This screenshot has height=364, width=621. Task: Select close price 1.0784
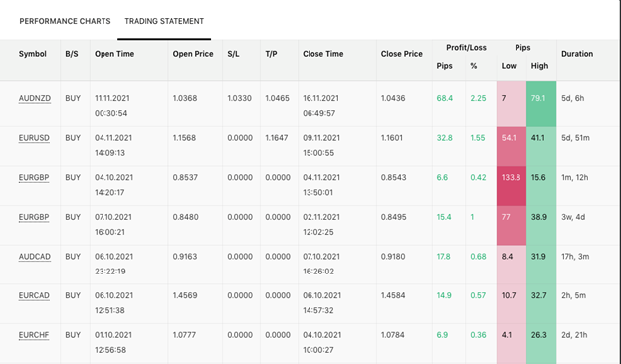point(393,335)
